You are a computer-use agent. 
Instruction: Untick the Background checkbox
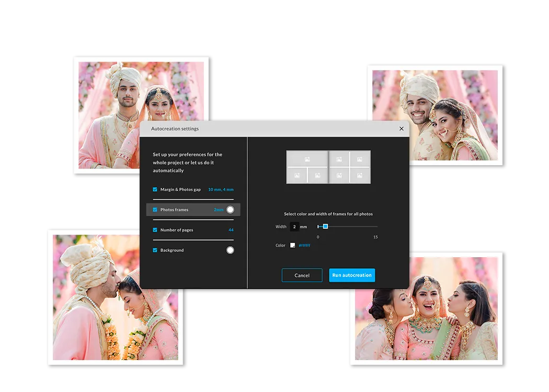click(x=155, y=250)
